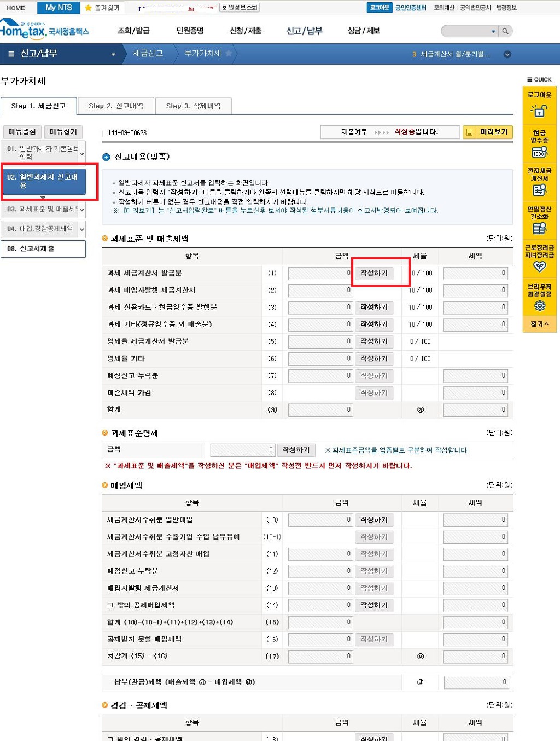Open 근로장려금 자녀장려금 quick icon

(540, 267)
